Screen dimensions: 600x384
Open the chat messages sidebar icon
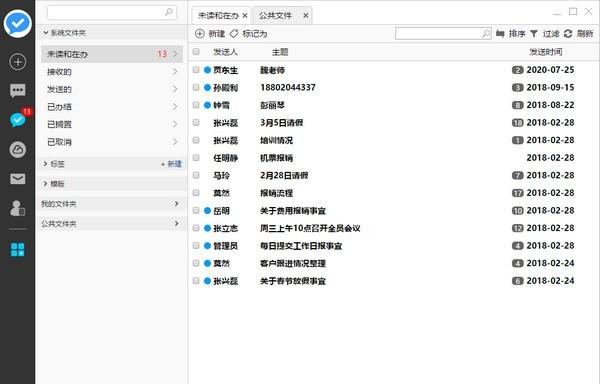[18, 91]
